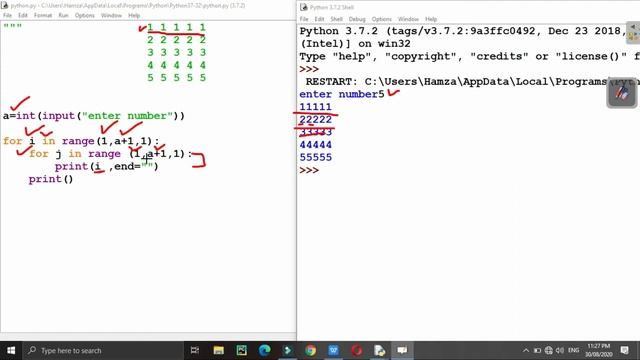Click the final print() line in editor
Screen dimensions: 640x360
tap(51, 179)
